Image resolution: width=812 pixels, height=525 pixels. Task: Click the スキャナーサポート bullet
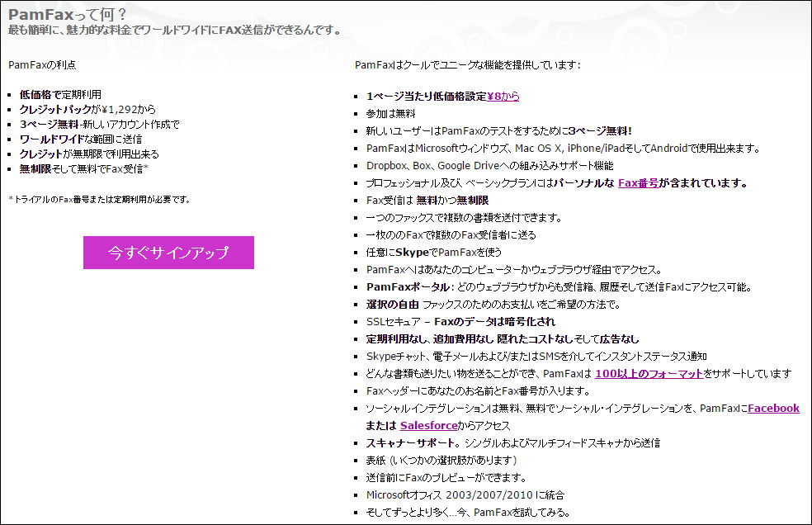coord(513,443)
